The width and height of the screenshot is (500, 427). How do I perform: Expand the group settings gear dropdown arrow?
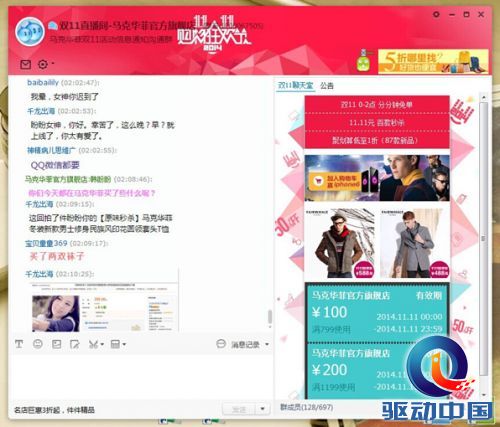(x=53, y=63)
